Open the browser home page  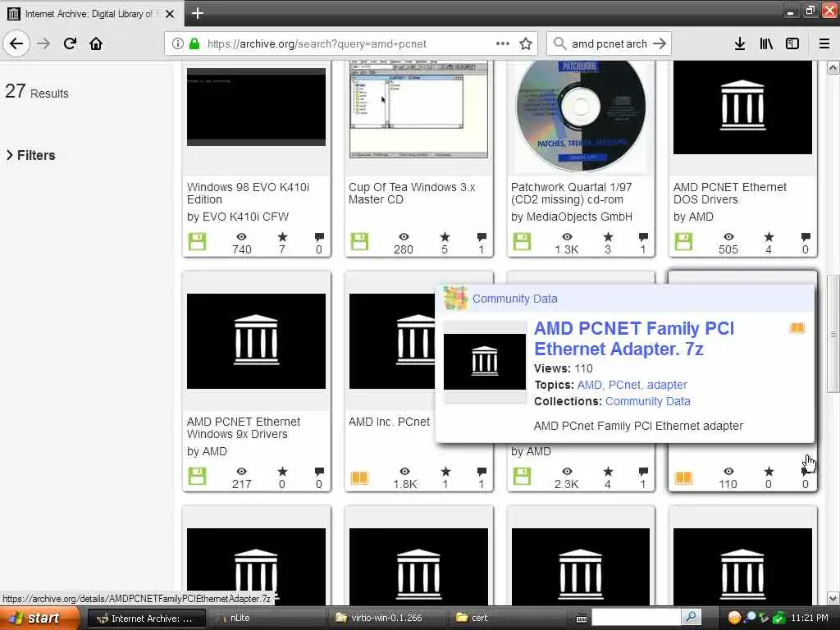point(96,43)
